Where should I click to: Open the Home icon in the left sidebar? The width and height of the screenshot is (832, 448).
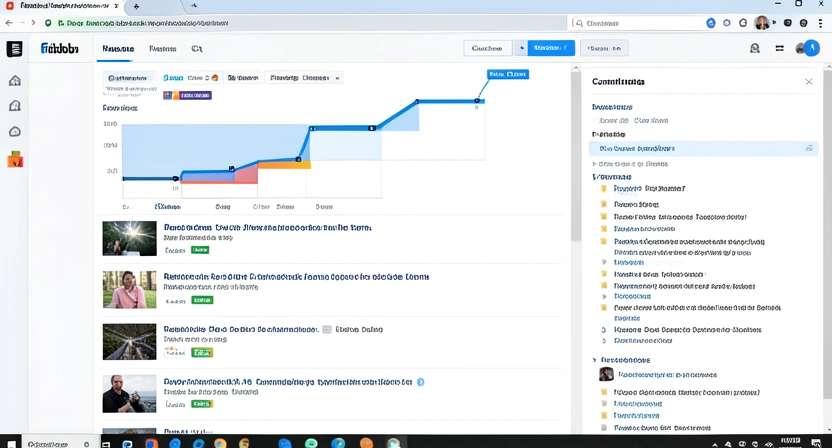[x=15, y=81]
